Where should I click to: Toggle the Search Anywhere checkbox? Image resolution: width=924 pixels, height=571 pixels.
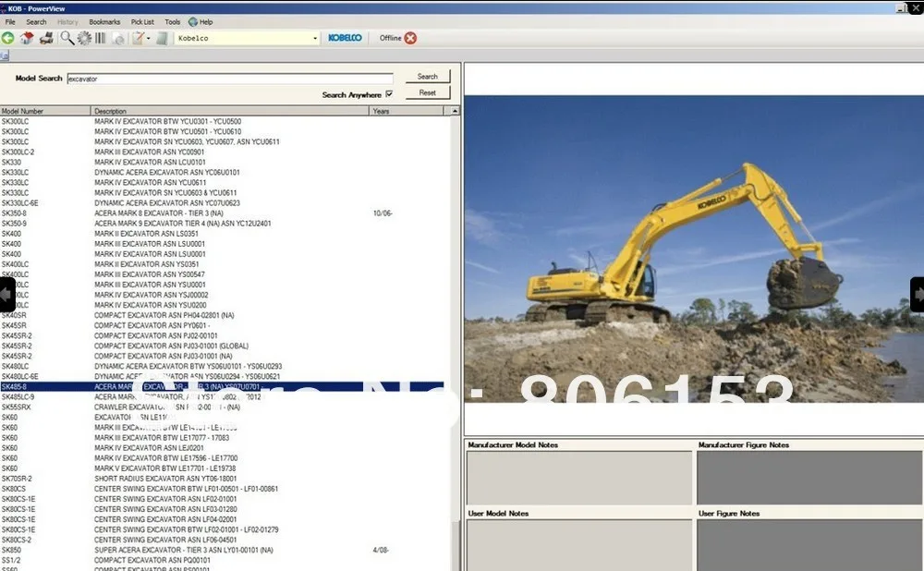pyautogui.click(x=389, y=93)
